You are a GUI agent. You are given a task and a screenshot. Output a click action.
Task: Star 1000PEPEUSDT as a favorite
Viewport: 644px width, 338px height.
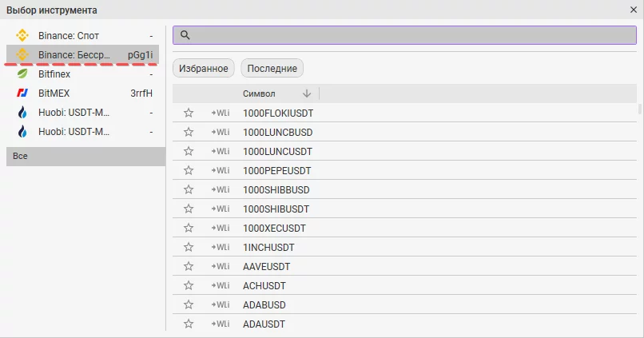point(189,170)
